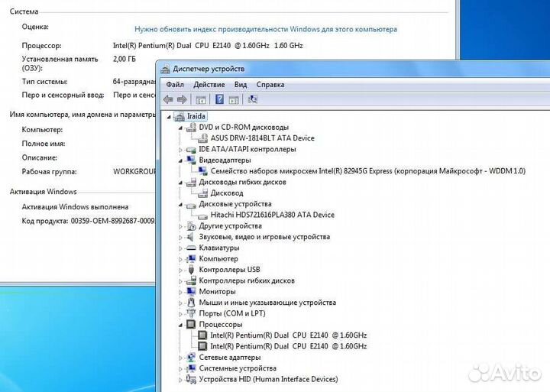Open the blue Help toolbar icon

tap(219, 99)
